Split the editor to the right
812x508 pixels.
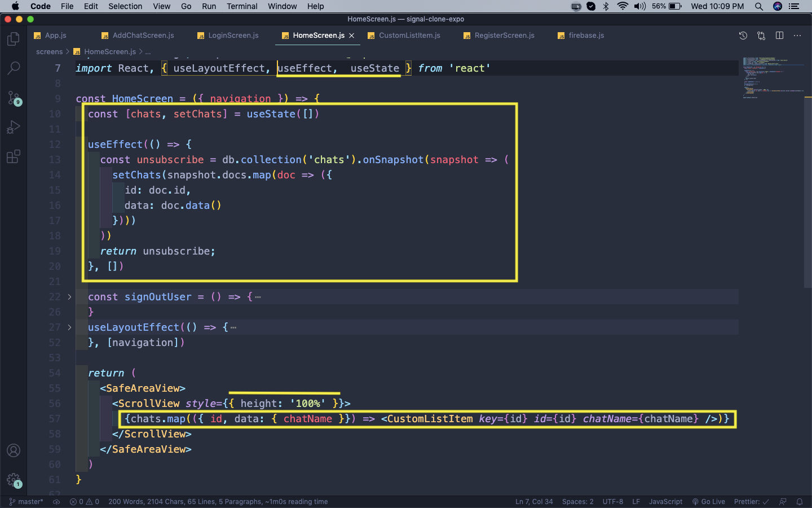point(779,36)
